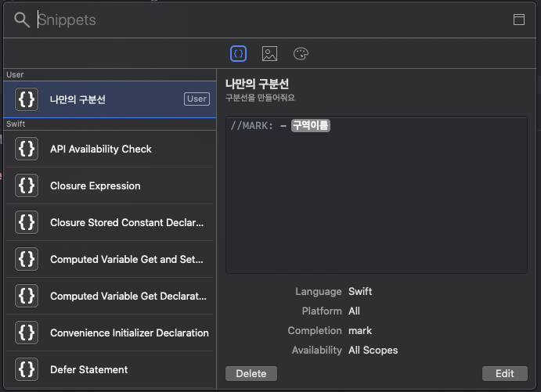Click the Swift section header

tap(16, 124)
